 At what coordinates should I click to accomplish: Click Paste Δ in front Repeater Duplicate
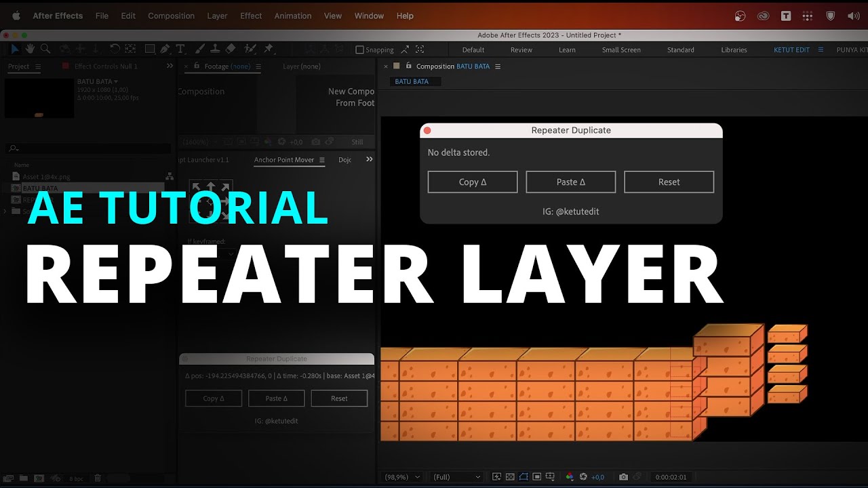(571, 182)
